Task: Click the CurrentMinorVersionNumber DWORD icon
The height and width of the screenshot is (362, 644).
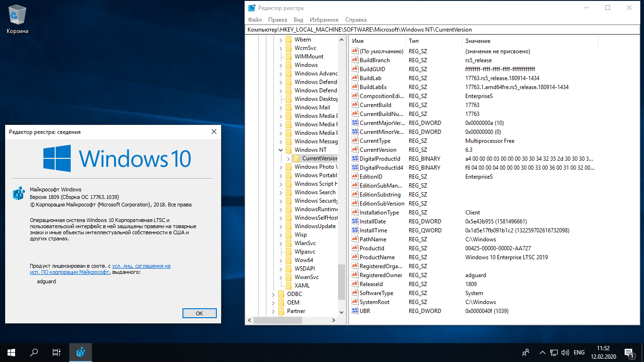Action: 355,132
